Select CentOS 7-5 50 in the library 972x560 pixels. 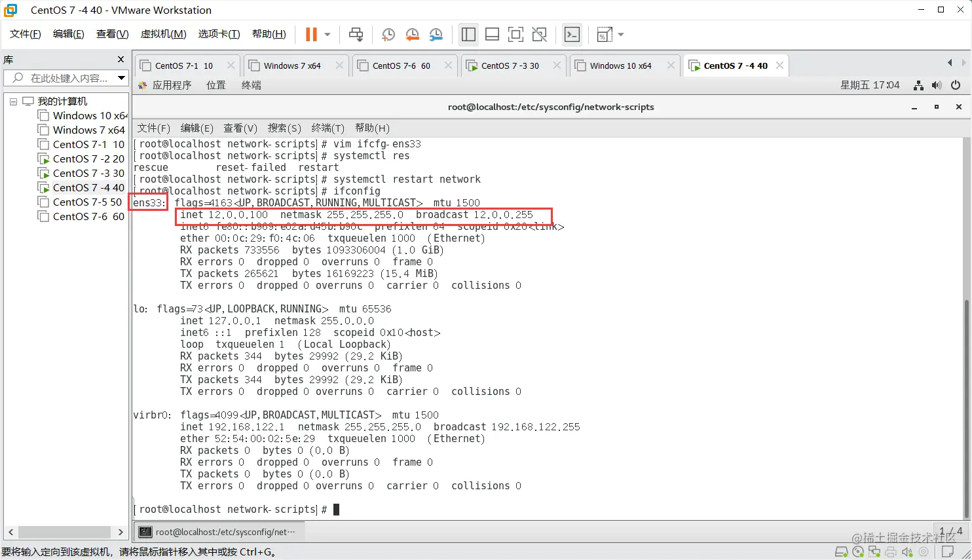point(81,202)
